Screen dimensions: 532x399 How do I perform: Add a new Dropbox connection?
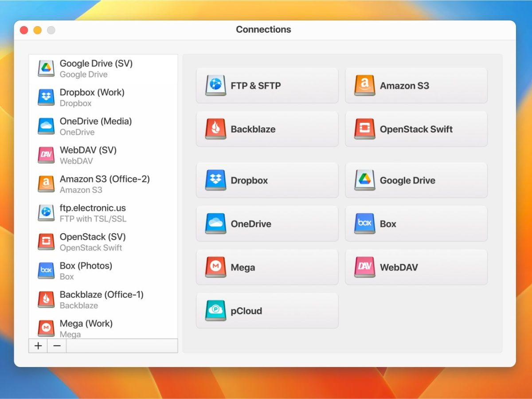click(x=267, y=180)
